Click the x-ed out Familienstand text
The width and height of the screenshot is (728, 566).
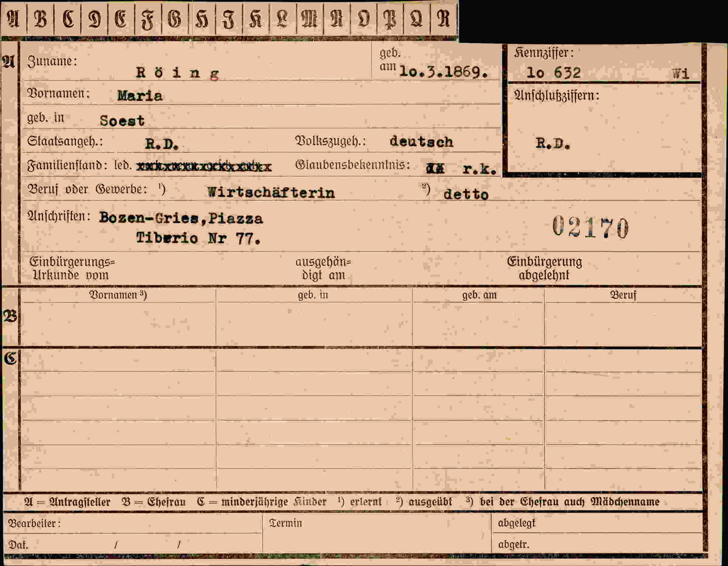coord(204,166)
